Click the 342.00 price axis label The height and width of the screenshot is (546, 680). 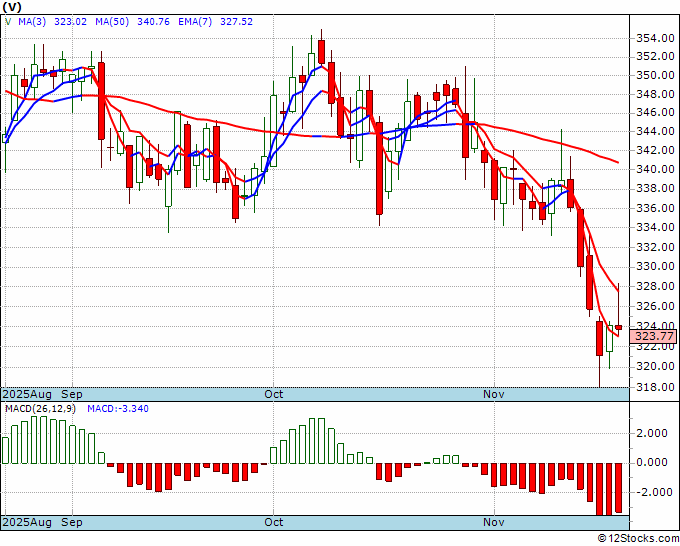click(655, 150)
